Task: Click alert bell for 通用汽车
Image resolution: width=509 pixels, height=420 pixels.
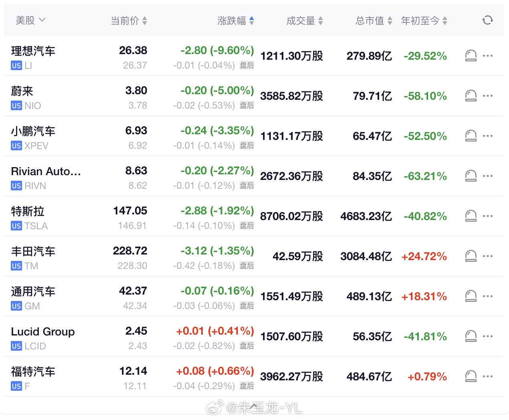Action: [x=471, y=296]
